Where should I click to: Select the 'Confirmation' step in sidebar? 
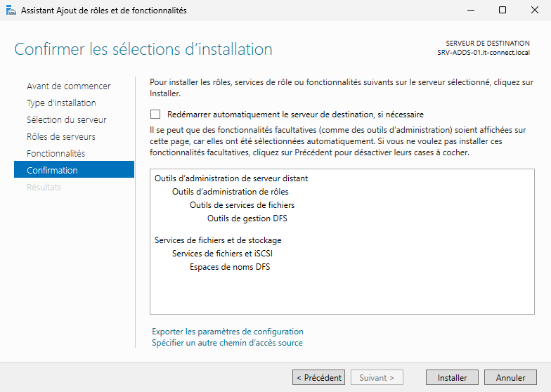(52, 171)
